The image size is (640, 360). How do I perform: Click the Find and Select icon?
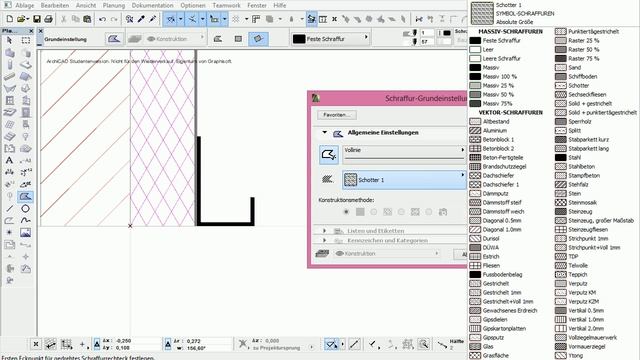point(129,19)
